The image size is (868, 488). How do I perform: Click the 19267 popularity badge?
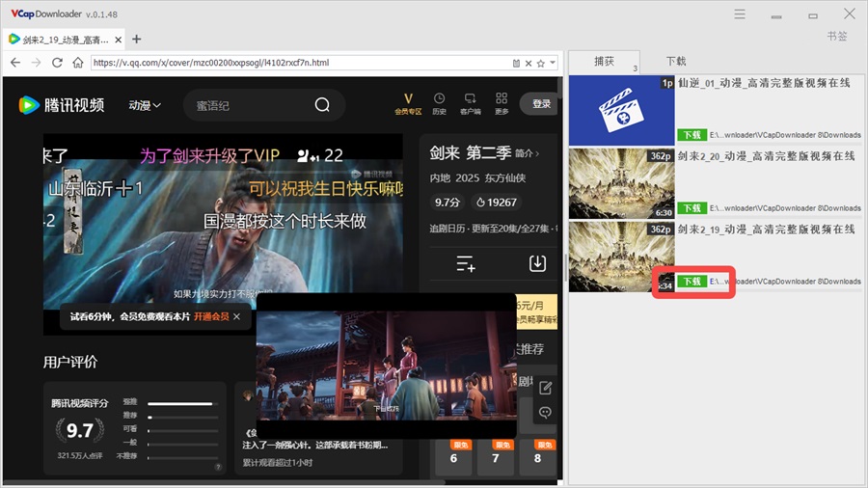pyautogui.click(x=496, y=203)
